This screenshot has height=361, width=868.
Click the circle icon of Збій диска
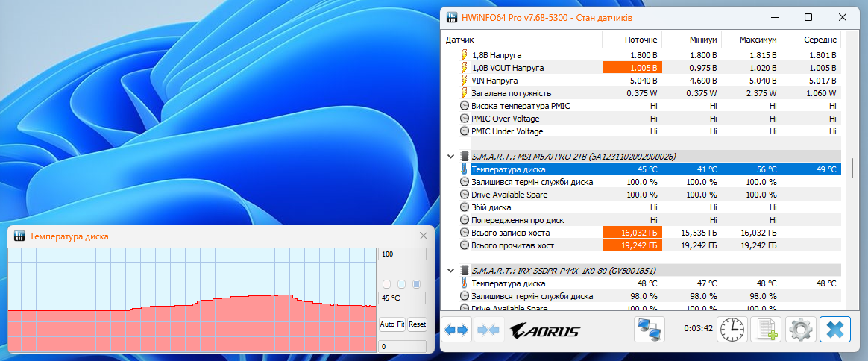(x=465, y=207)
